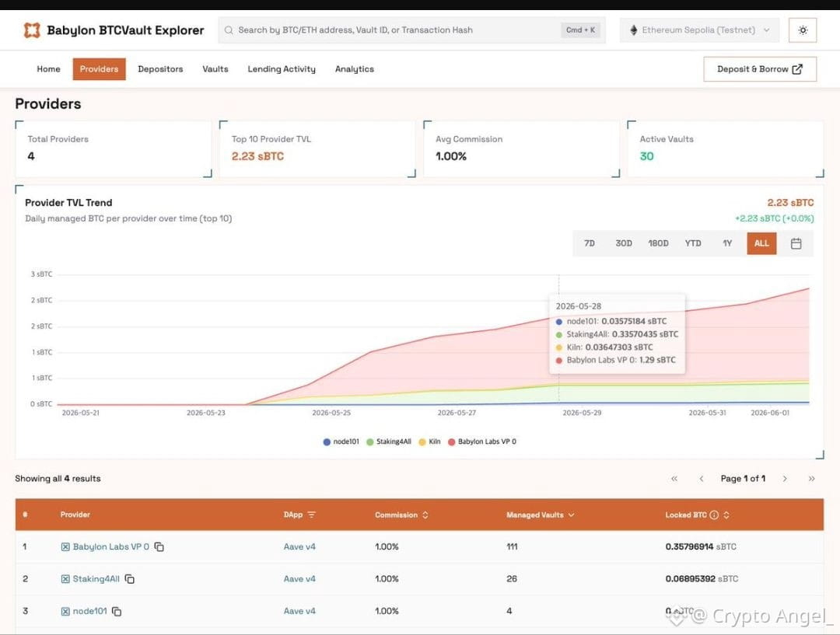
Task: Open the calendar date picker icon
Action: [796, 243]
